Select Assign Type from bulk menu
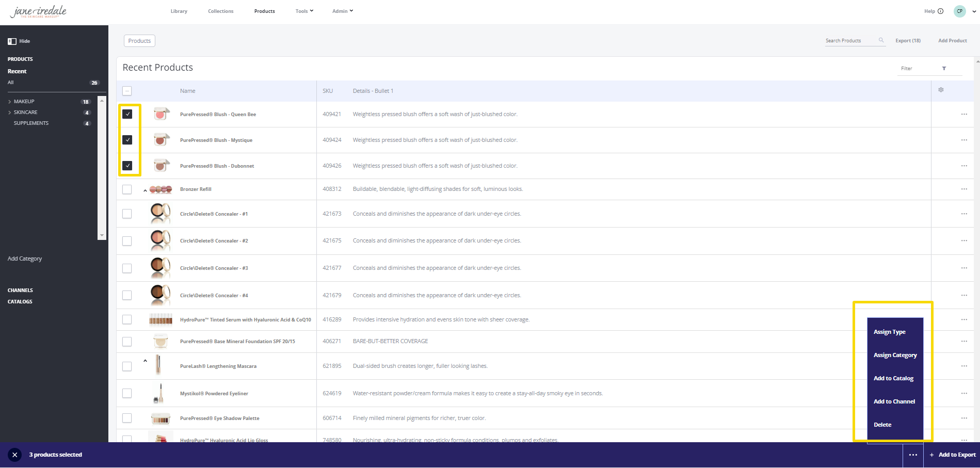Screen dimensions: 980x468 pos(890,332)
